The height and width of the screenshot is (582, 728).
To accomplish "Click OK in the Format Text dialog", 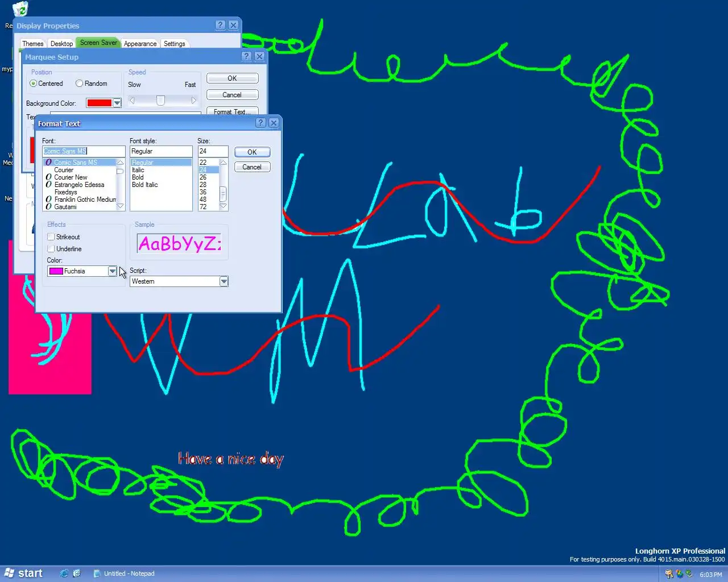I will pyautogui.click(x=252, y=152).
